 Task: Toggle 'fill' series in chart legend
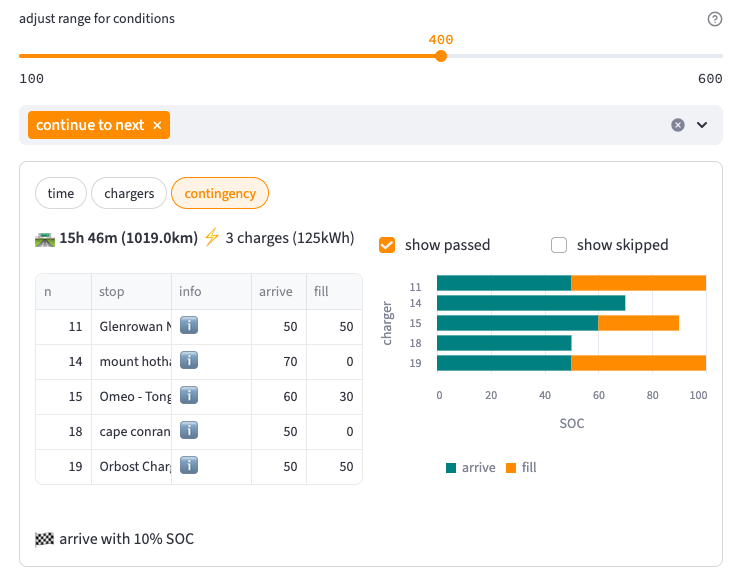pos(521,467)
